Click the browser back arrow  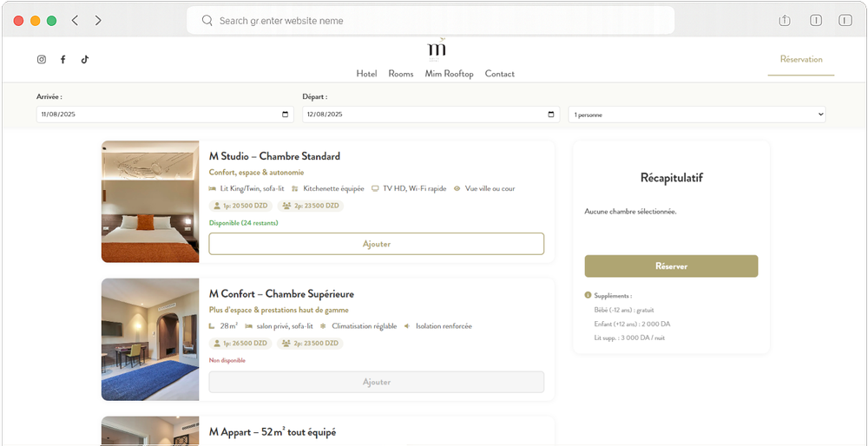coord(76,21)
